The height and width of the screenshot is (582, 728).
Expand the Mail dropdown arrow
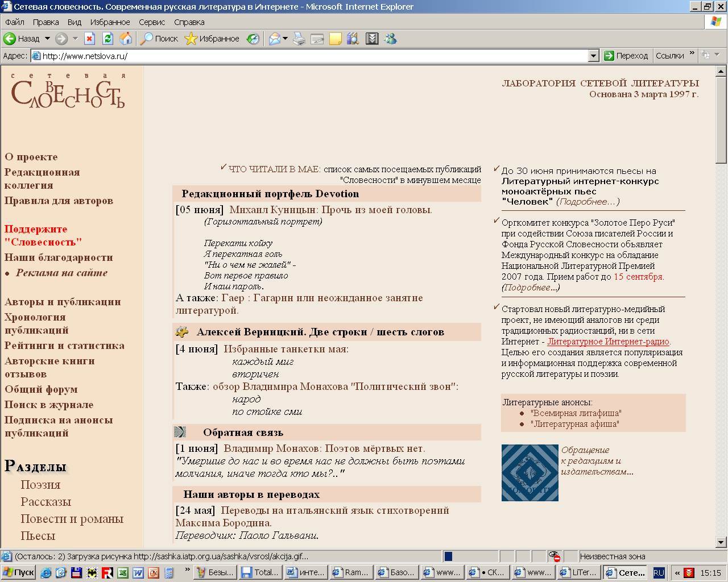[286, 39]
